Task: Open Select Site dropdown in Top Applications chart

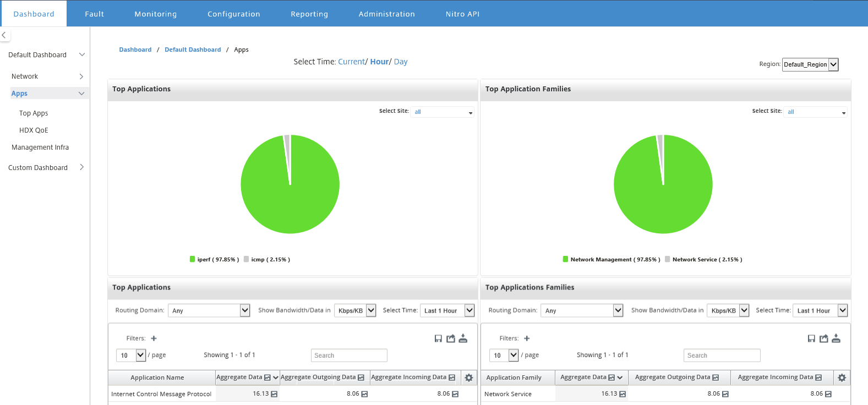Action: click(443, 112)
